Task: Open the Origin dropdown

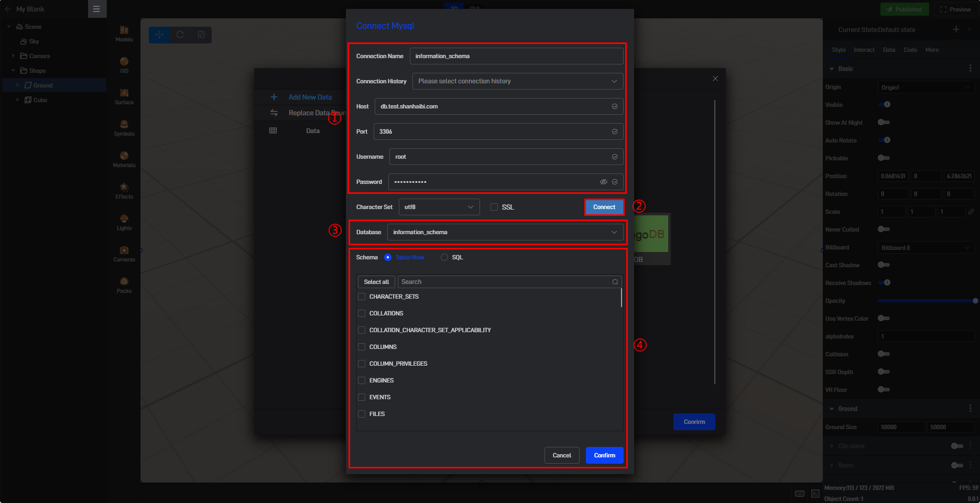Action: (926, 87)
